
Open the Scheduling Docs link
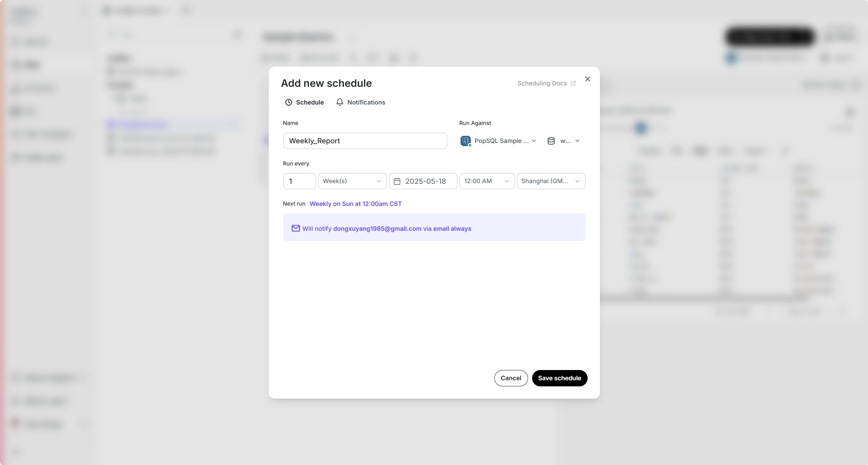pos(542,83)
